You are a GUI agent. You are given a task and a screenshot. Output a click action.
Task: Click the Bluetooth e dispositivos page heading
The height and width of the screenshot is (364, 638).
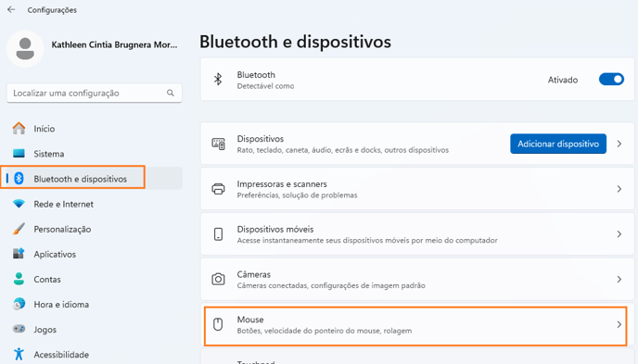[x=296, y=42]
